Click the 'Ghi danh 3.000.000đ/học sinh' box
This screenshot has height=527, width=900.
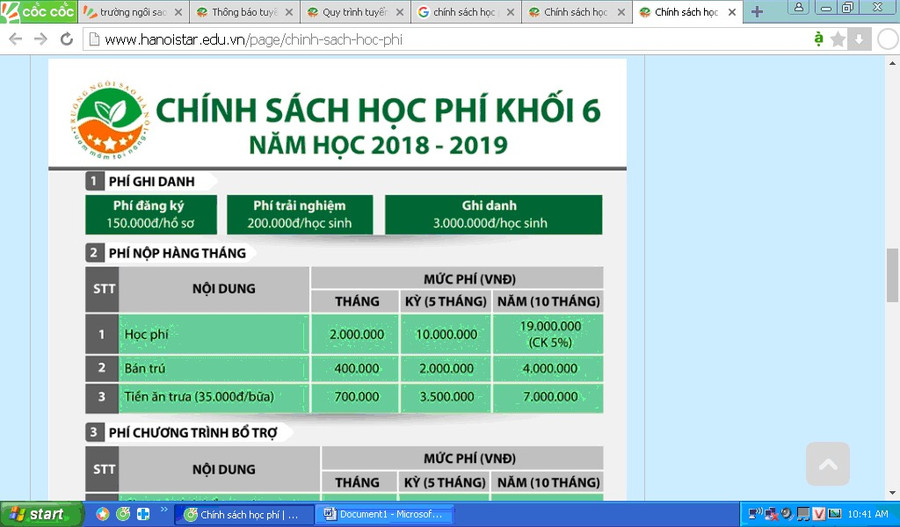pyautogui.click(x=493, y=215)
